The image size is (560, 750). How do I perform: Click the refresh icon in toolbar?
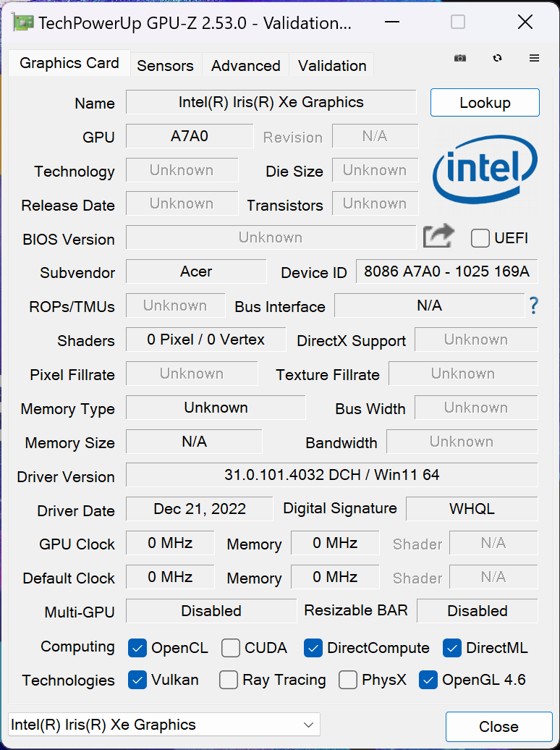click(497, 58)
